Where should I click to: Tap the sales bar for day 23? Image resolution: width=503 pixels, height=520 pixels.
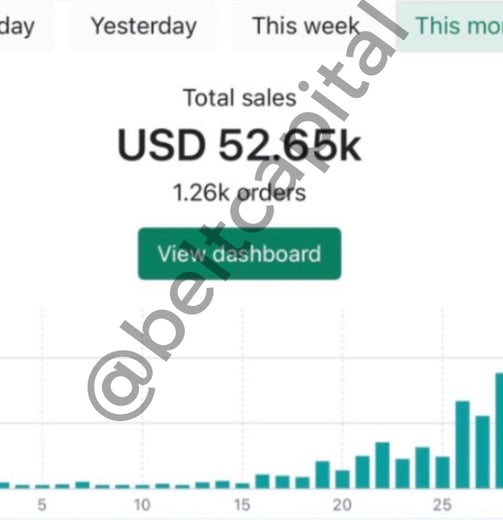point(402,474)
